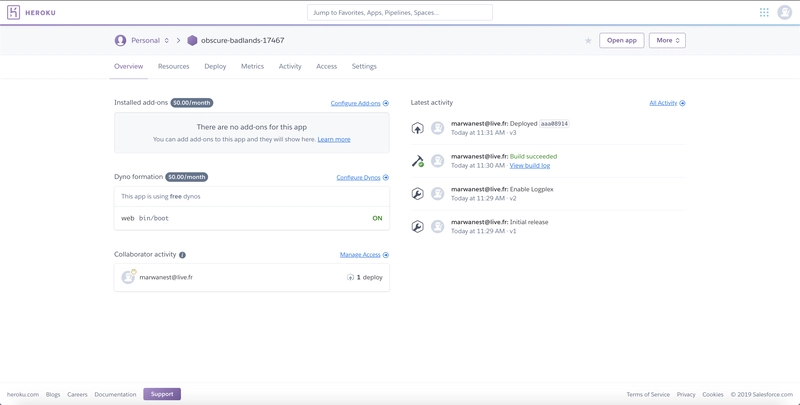This screenshot has width=800, height=405.
Task: Open the apps grid menu icon
Action: [764, 13]
